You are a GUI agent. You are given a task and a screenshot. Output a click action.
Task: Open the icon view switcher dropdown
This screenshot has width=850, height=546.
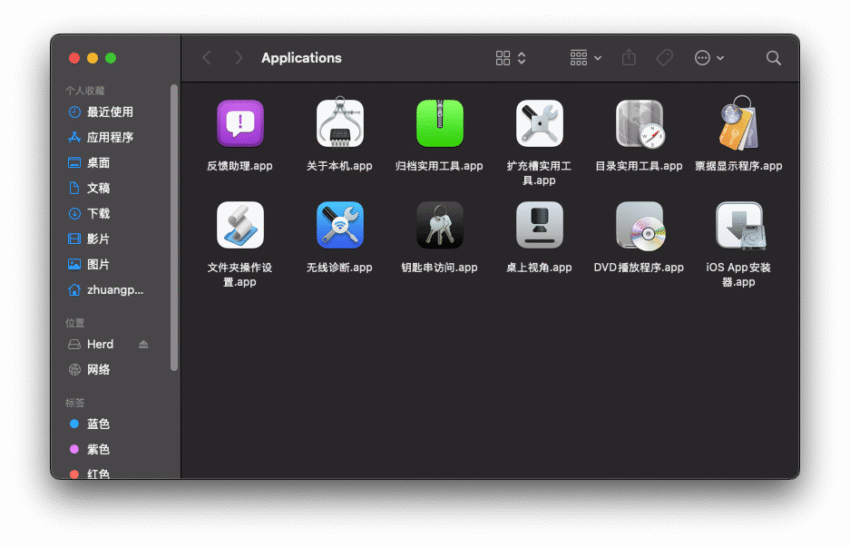coord(511,58)
